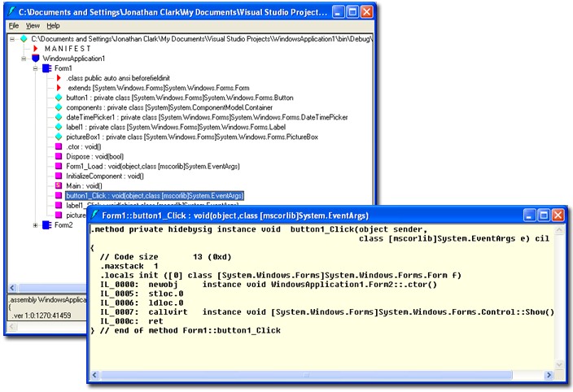
Task: Collapse the root assembly path node
Action: click(x=12, y=39)
